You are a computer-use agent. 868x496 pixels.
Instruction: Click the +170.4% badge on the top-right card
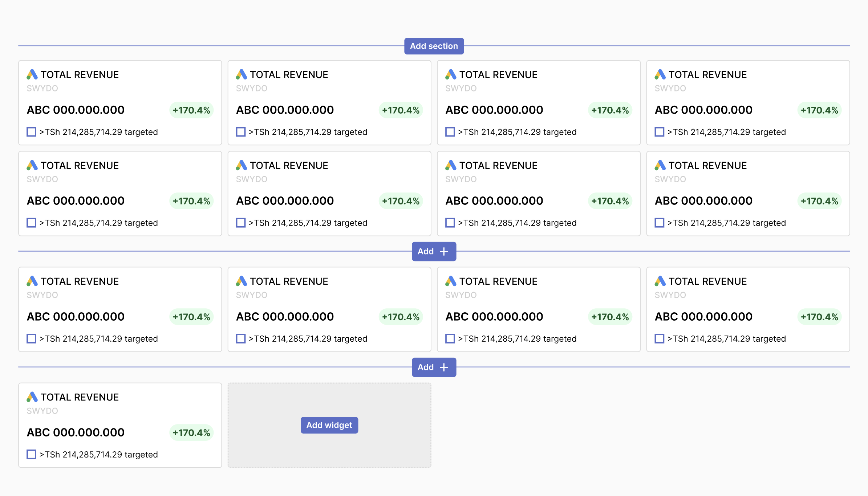(x=819, y=110)
